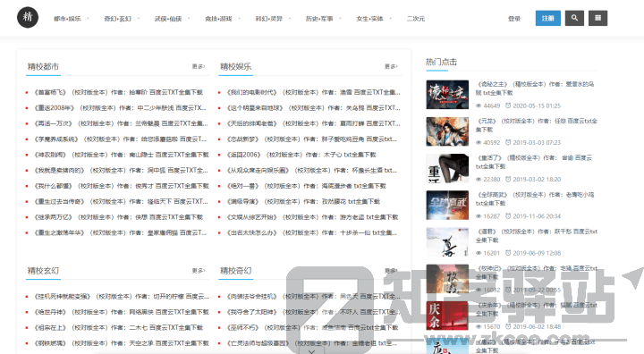
Task: Open 《首富杨飞》 book entry
Action: pyautogui.click(x=118, y=92)
